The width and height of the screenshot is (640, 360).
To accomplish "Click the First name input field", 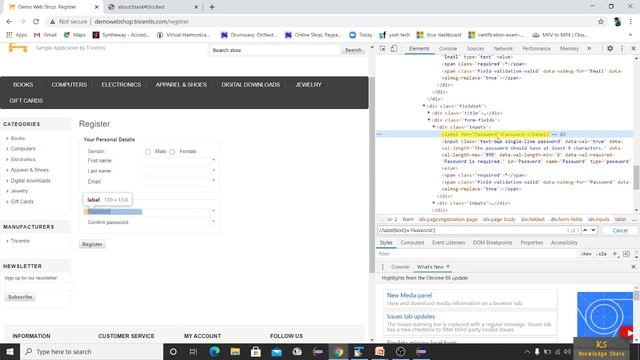I will (x=177, y=160).
